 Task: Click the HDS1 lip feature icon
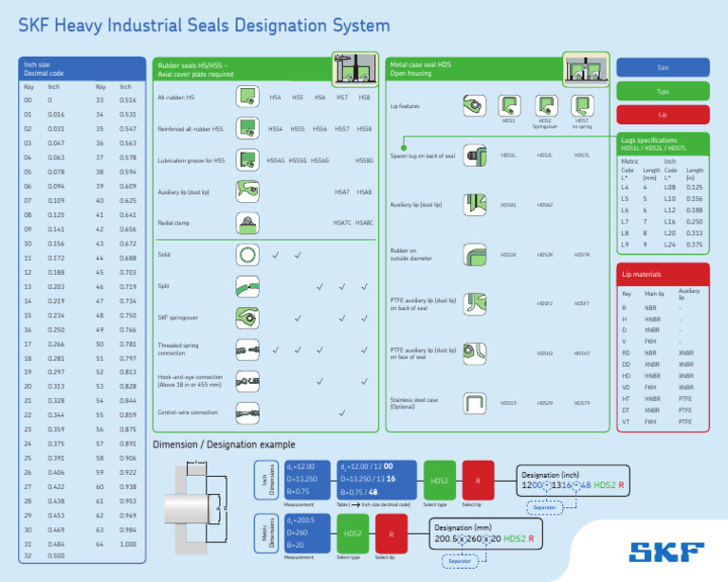pos(509,106)
